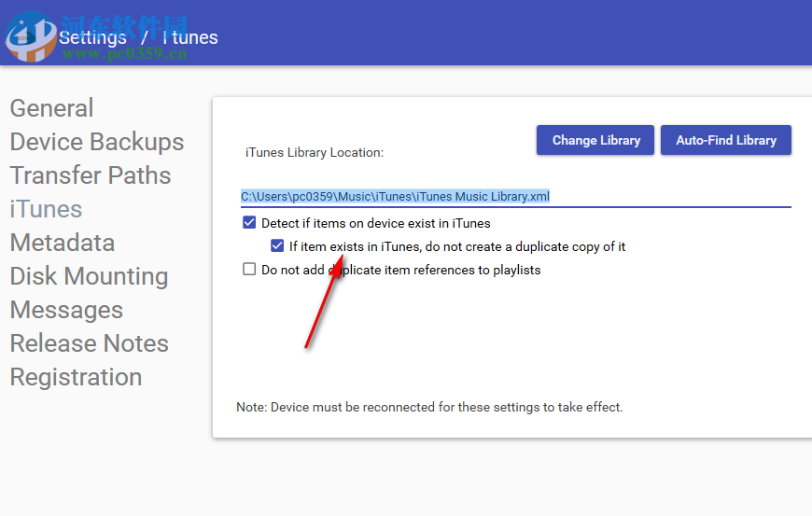Image resolution: width=812 pixels, height=516 pixels.
Task: Uncheck Detect if items on device exist in iTunes
Action: 249,223
